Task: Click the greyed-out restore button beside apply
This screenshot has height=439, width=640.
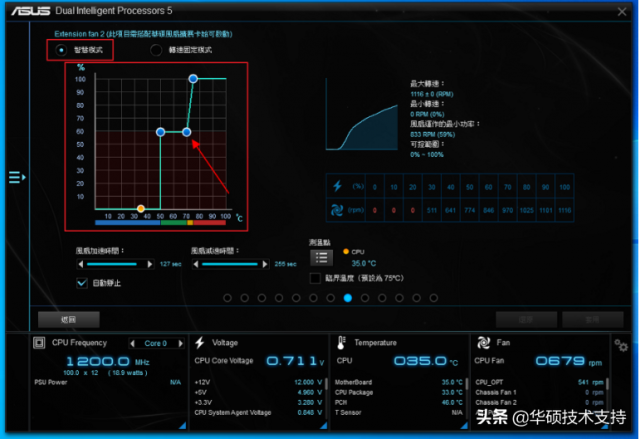Action: pos(526,319)
